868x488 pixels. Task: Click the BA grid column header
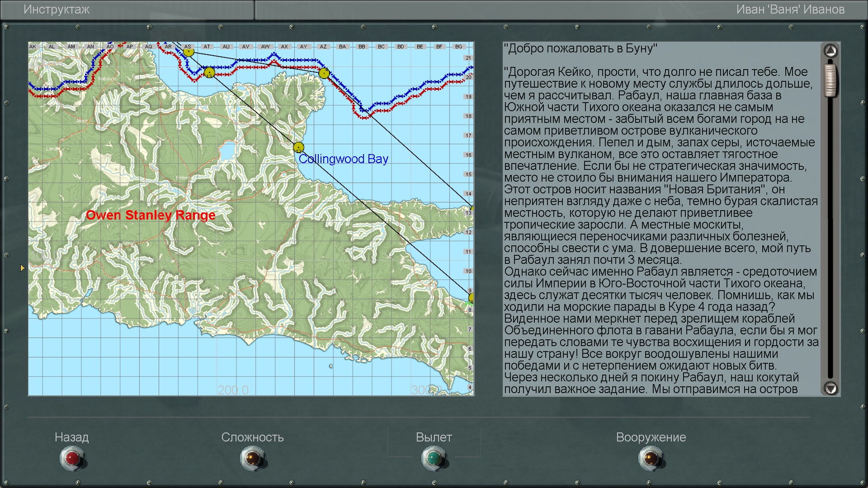tap(342, 47)
